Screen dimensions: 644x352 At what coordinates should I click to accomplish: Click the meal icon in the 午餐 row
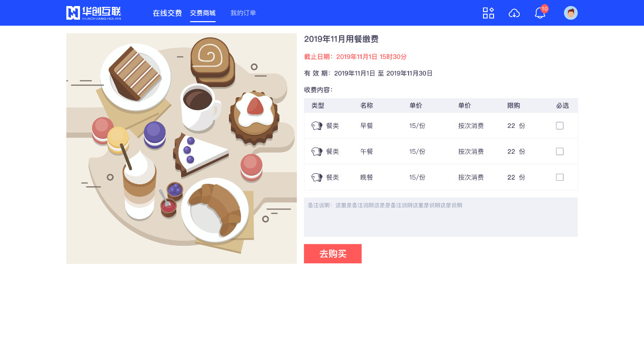click(x=317, y=152)
